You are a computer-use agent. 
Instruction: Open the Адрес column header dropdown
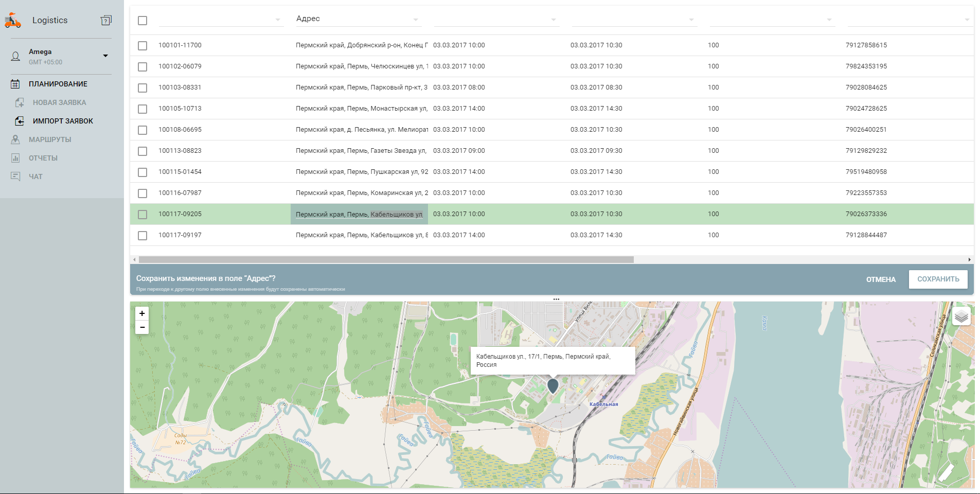point(415,20)
